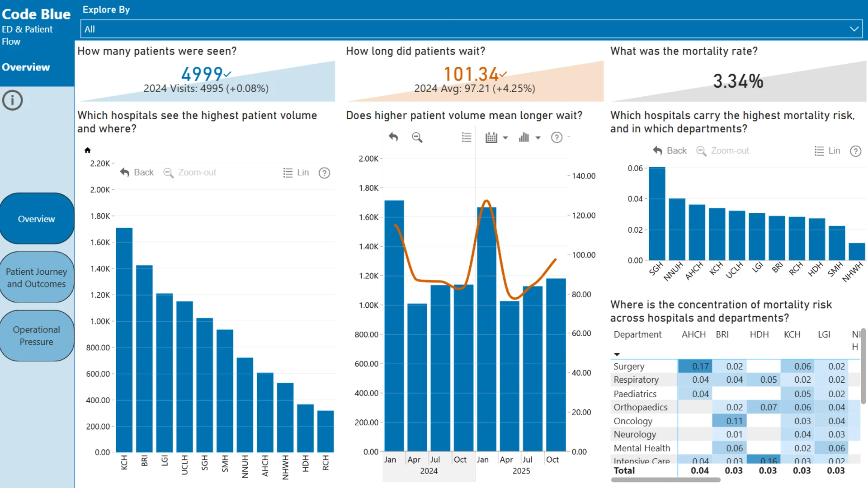Click the 0.17 Surgery AHCH cell
This screenshot has width=868, height=488.
pos(695,366)
